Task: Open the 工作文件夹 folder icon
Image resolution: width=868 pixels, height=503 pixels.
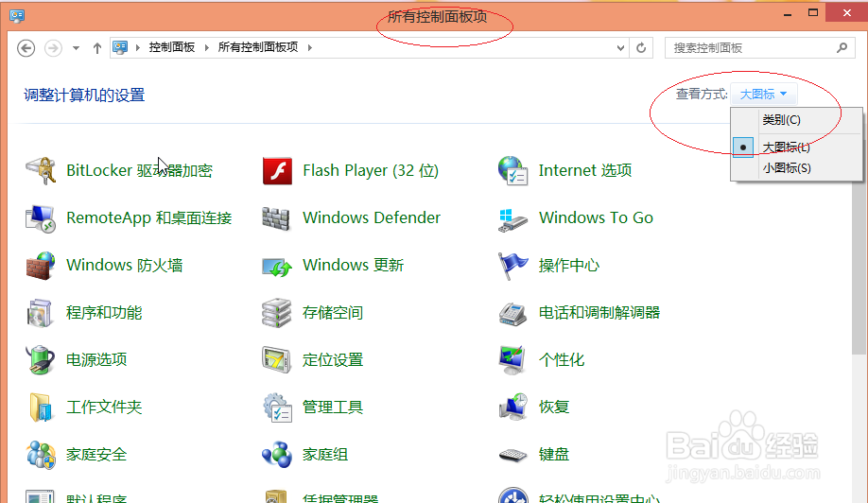Action: click(41, 408)
